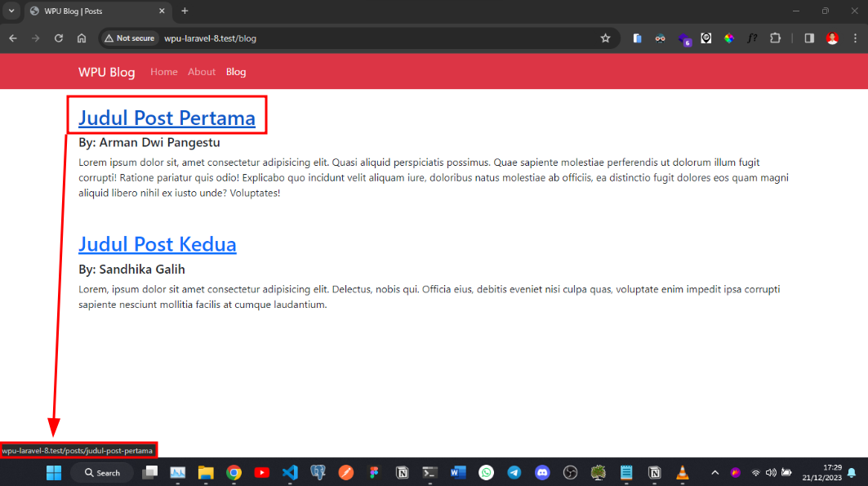Open the Judul Post Pertama link
868x486 pixels.
167,118
